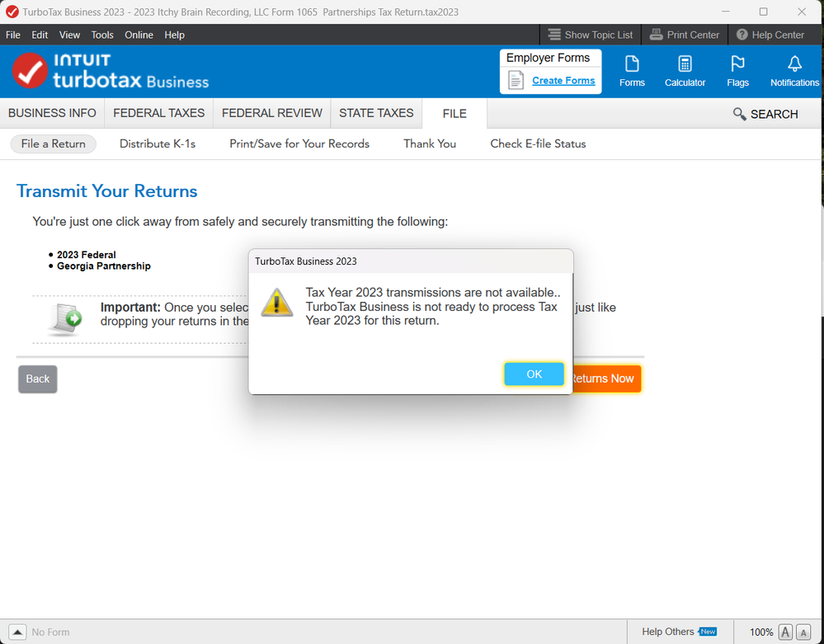The image size is (824, 644).
Task: Open the Tools menu
Action: [102, 35]
